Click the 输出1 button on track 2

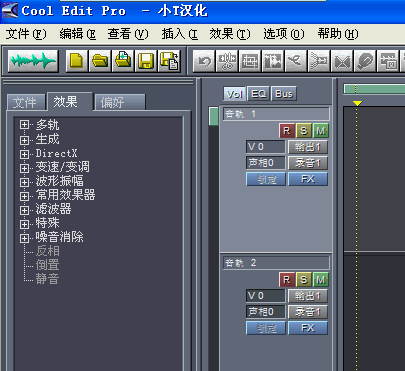click(308, 296)
